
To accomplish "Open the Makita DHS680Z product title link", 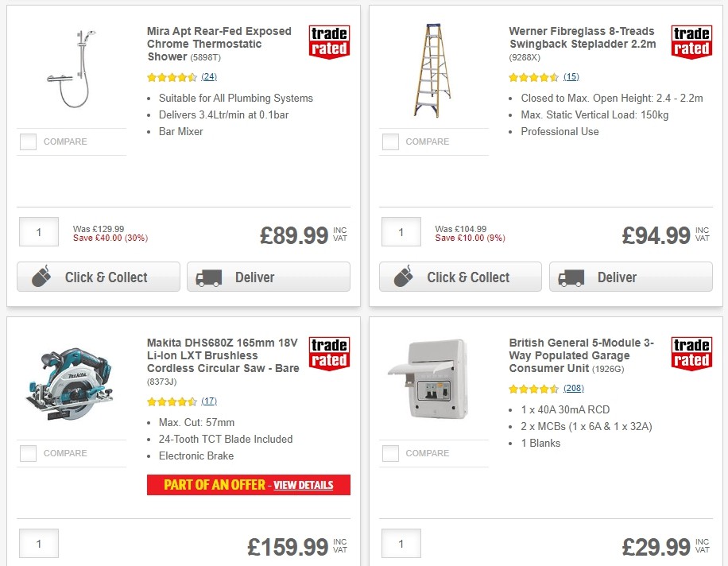I will click(x=221, y=355).
